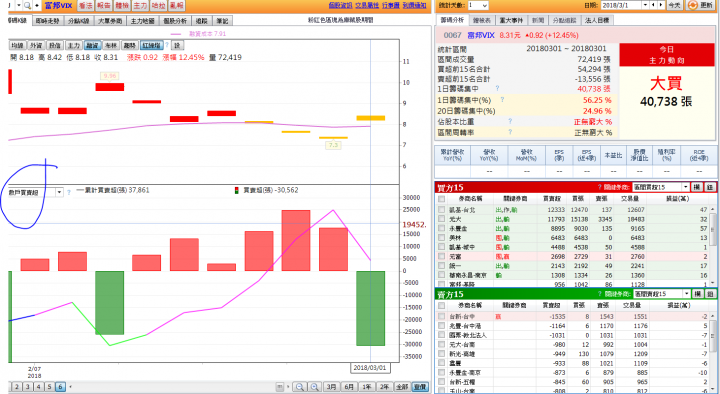Click the 哈拉 button in top toolbar
Image resolution: width=720 pixels, height=394 pixels.
click(158, 6)
